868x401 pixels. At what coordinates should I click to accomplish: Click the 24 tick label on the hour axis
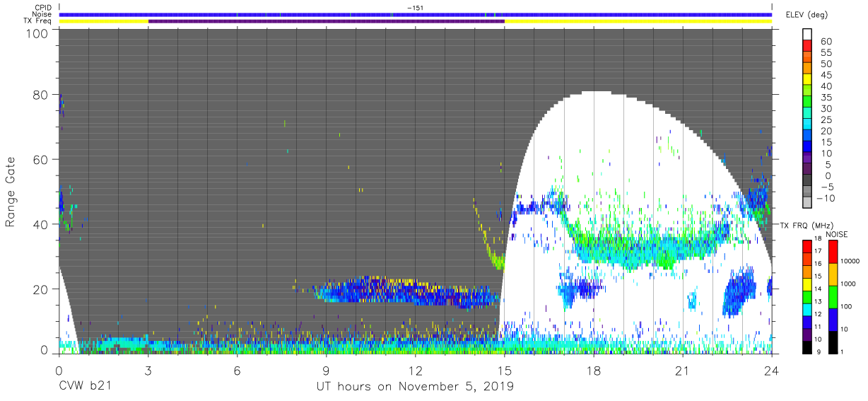(772, 370)
